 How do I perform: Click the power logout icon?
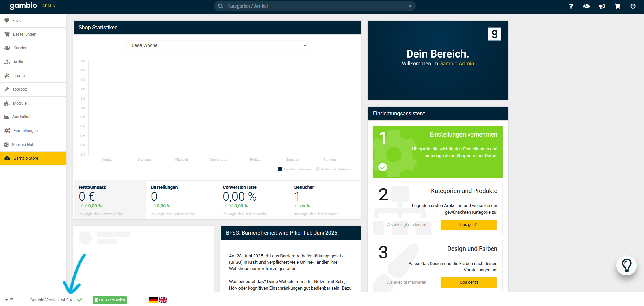click(633, 6)
